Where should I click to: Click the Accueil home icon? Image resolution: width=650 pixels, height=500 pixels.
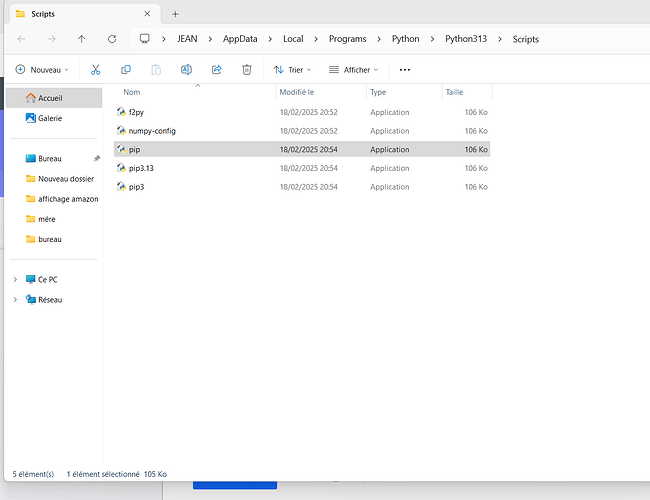click(30, 97)
